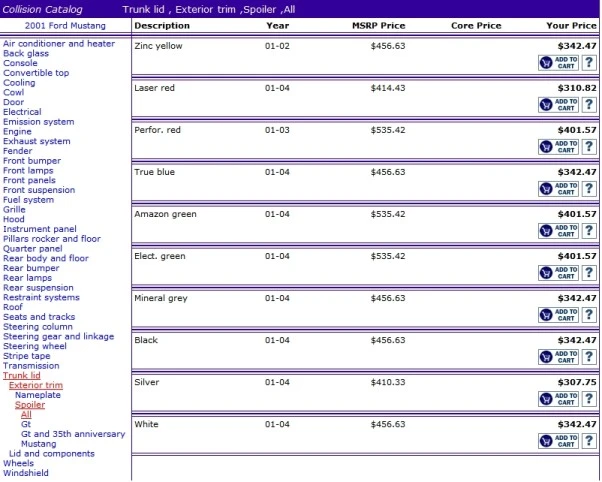Open the Nameplate subcategory
602x482 pixels.
tap(38, 395)
